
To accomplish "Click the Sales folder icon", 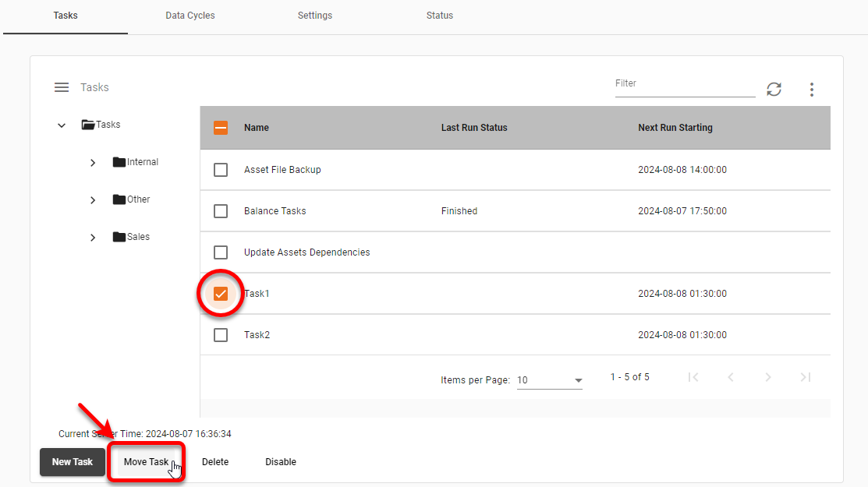I will (x=118, y=237).
